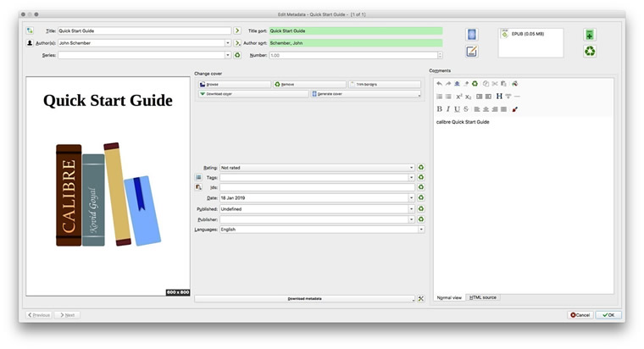Apply Italic in comments editor

[x=448, y=109]
